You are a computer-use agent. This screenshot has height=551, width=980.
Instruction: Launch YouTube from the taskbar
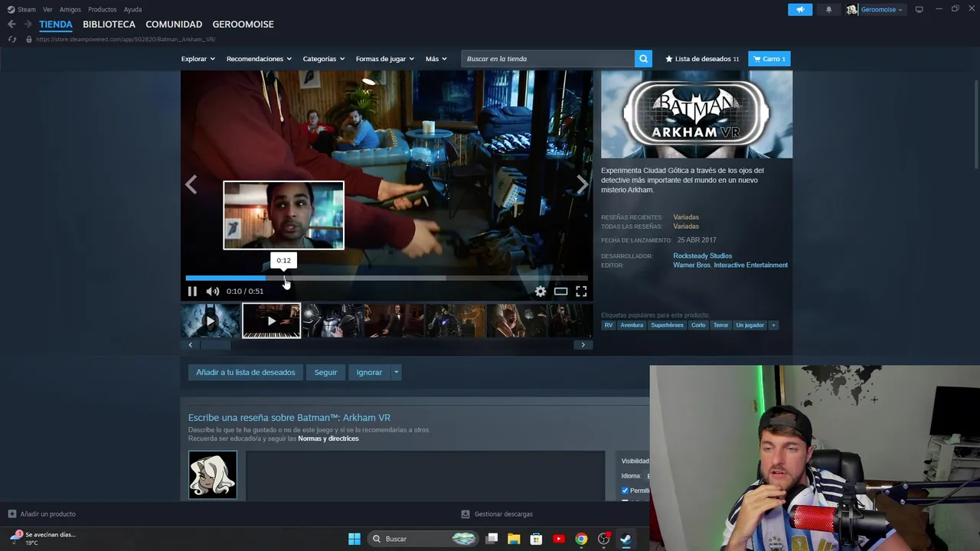(559, 539)
